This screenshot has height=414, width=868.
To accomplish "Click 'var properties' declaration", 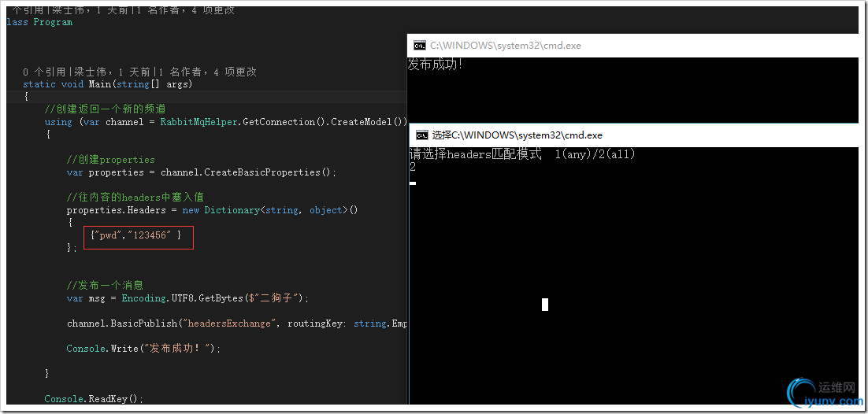I will coord(106,172).
